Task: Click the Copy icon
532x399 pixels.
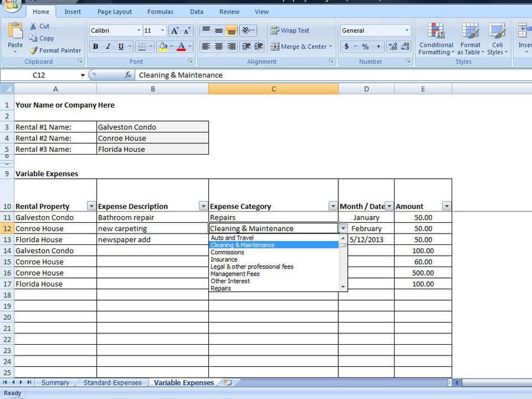Action: point(34,38)
